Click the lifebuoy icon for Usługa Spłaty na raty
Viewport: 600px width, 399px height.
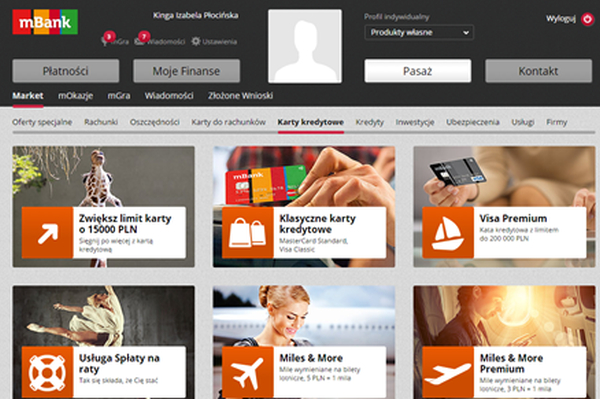coord(47,372)
